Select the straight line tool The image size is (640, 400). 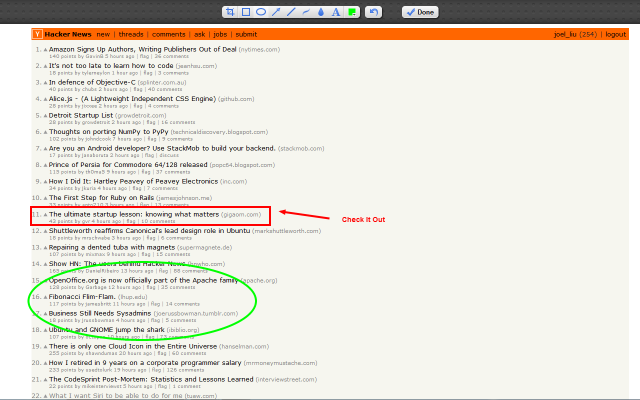click(291, 12)
